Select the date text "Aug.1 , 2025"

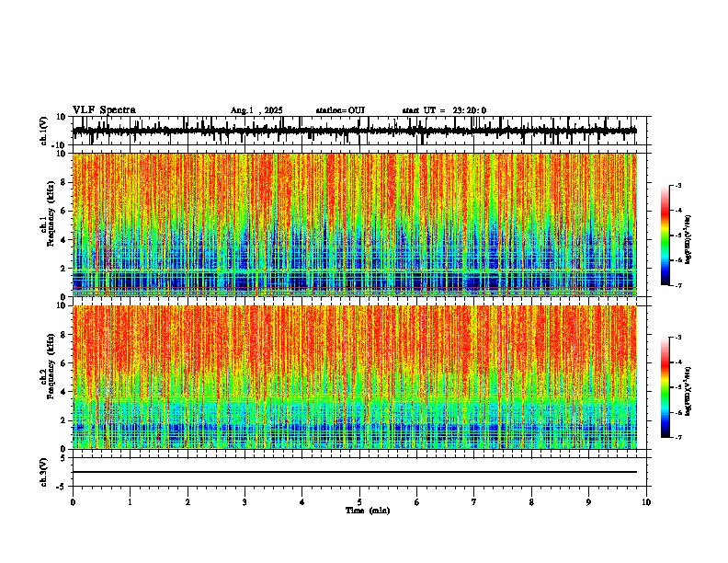(x=256, y=110)
